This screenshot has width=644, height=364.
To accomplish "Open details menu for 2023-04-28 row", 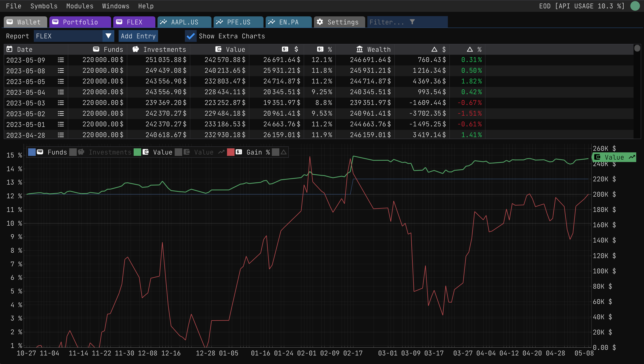I will click(61, 135).
